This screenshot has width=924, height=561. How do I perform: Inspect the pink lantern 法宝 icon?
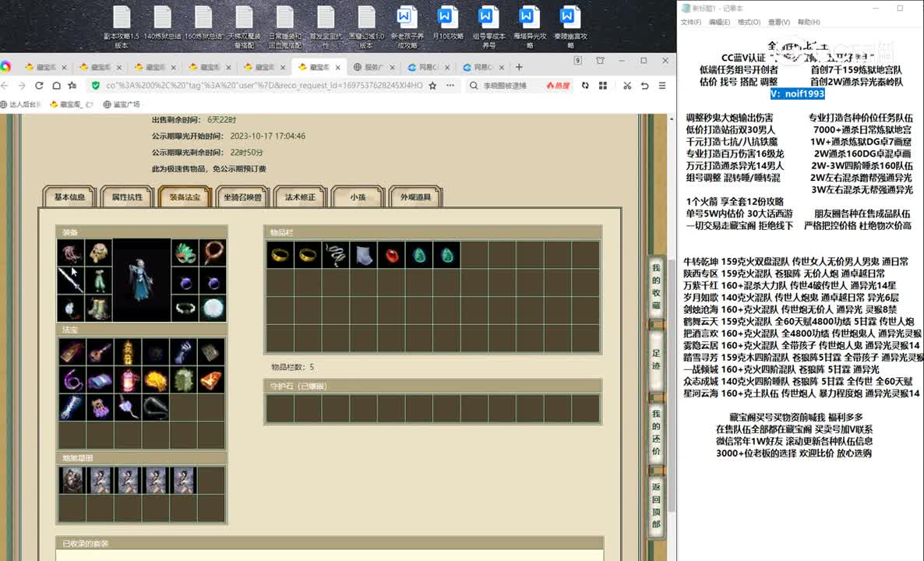[x=128, y=380]
